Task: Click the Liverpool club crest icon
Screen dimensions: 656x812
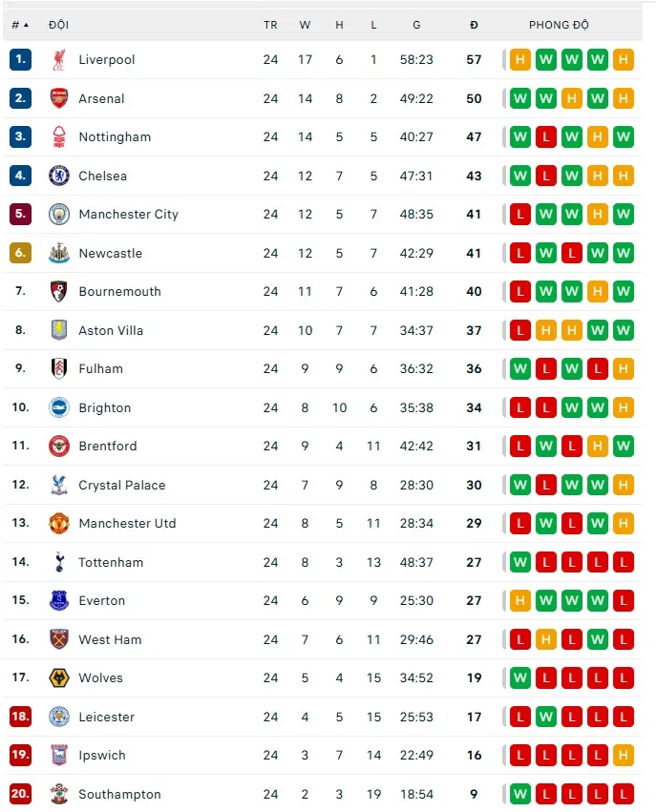Action: point(59,60)
